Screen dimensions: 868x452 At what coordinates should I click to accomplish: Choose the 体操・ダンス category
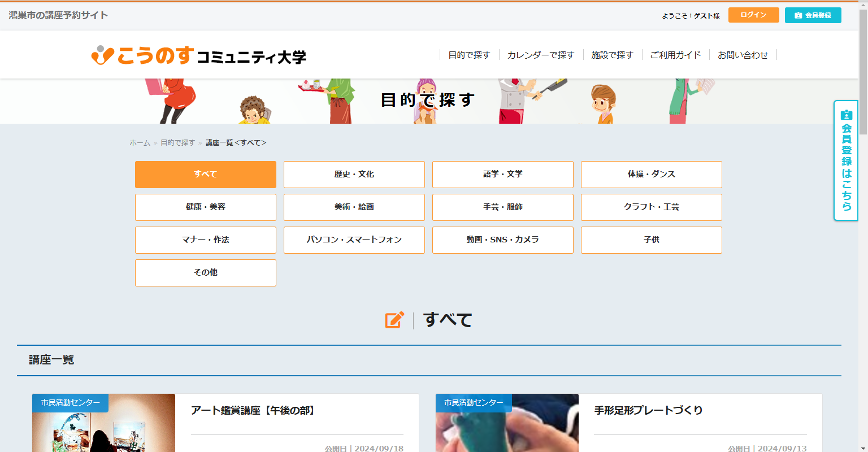652,175
